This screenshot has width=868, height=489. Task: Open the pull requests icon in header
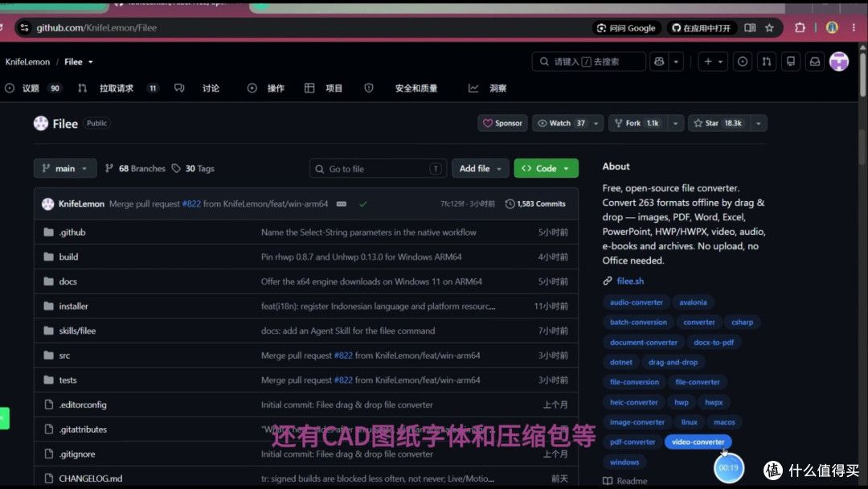(767, 61)
